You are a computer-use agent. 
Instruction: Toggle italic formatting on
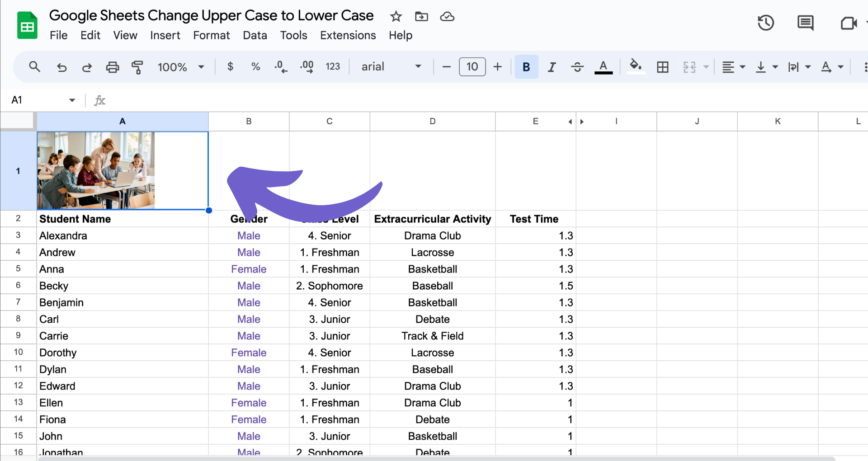pos(552,67)
